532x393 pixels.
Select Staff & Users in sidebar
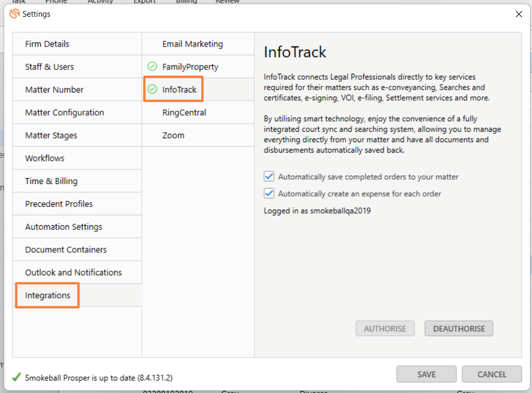pyautogui.click(x=49, y=67)
